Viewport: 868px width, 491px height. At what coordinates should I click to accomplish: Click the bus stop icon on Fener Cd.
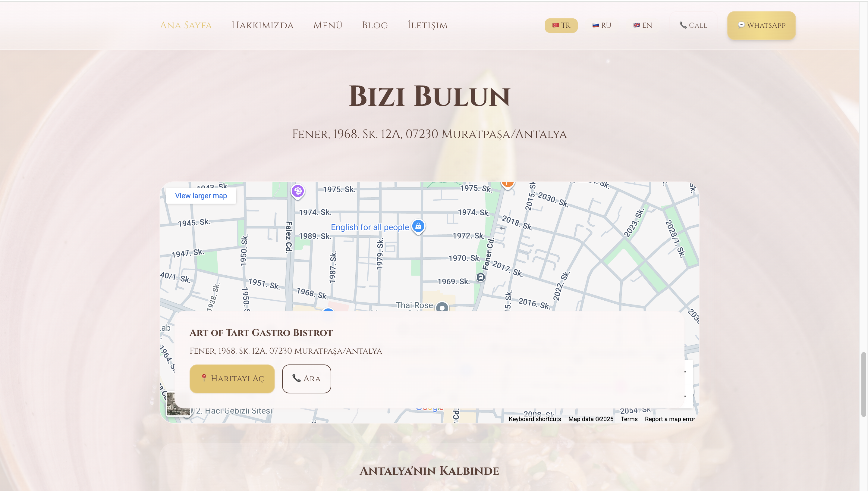480,277
